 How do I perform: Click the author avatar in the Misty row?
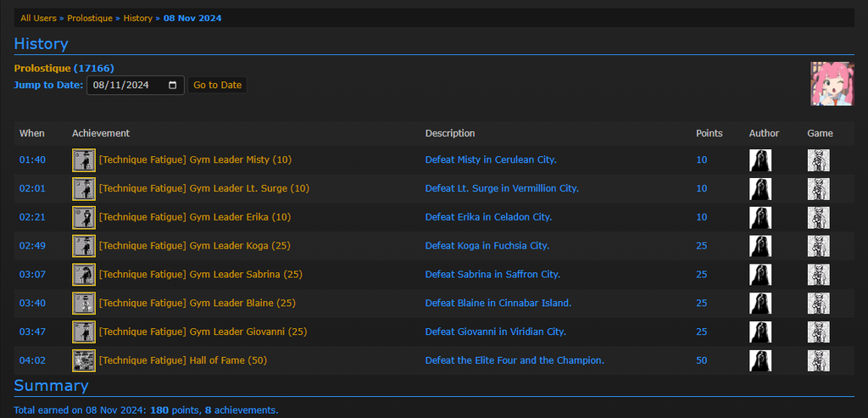[x=760, y=160]
